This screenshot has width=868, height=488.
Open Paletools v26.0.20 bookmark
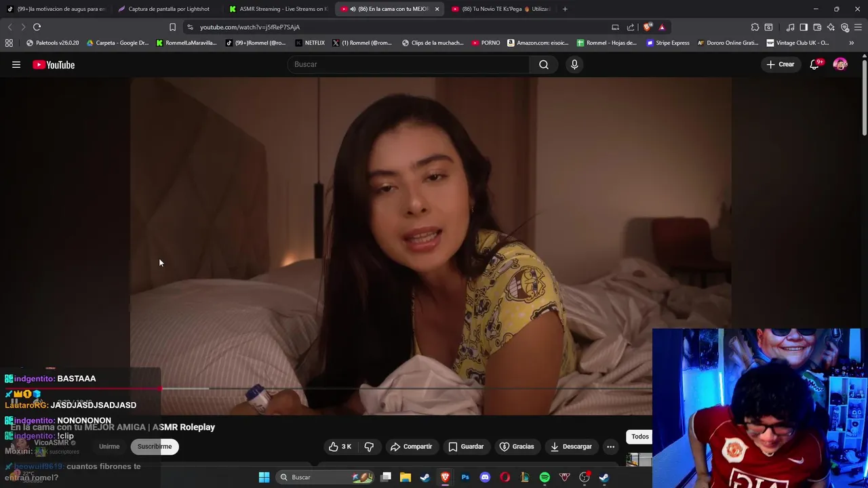(53, 43)
